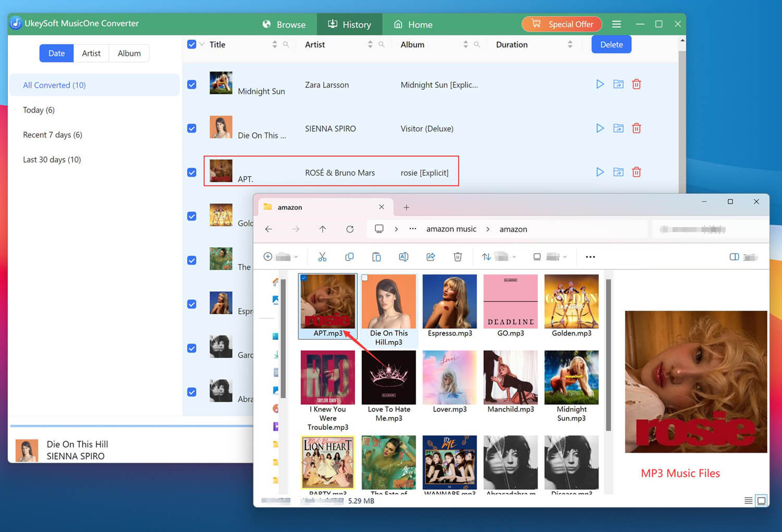Open the New item dropdown in explorer

pyautogui.click(x=280, y=257)
